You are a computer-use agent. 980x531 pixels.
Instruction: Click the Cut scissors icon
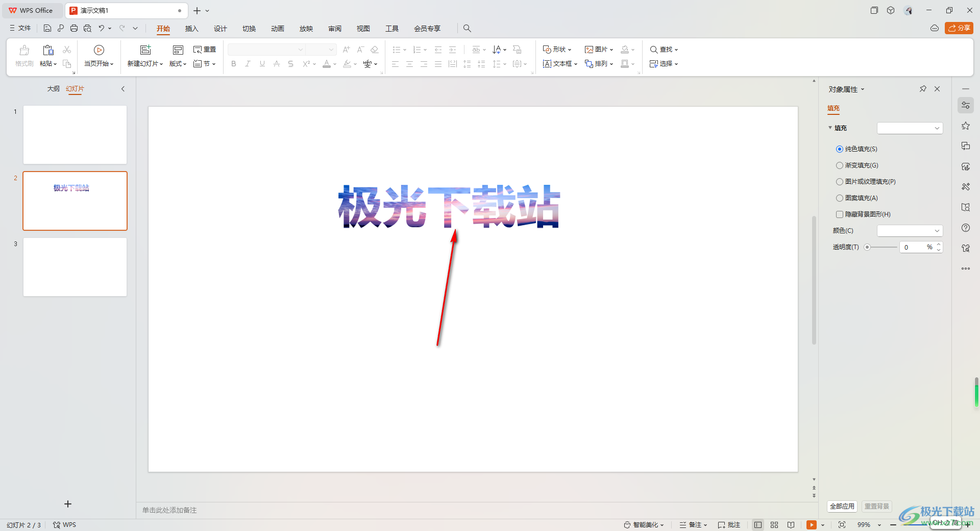tap(67, 50)
